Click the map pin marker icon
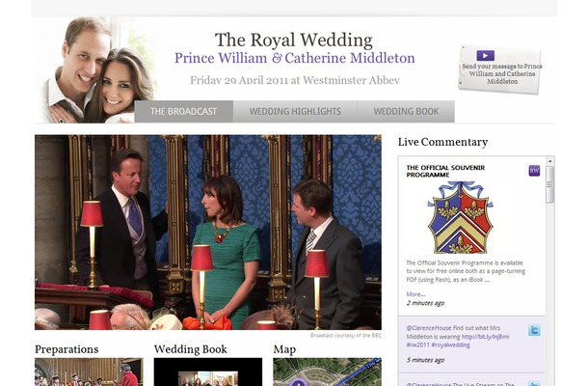 tap(298, 382)
